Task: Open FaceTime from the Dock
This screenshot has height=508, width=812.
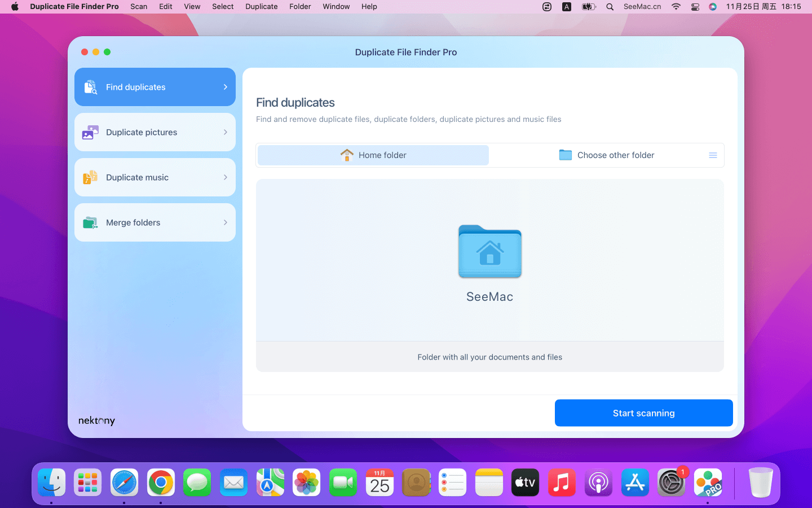Action: (343, 483)
